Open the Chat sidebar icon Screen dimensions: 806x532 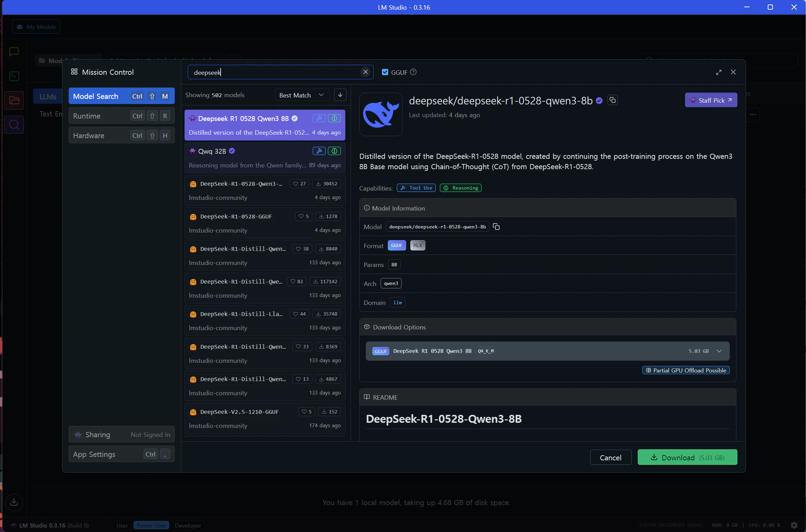coord(14,52)
